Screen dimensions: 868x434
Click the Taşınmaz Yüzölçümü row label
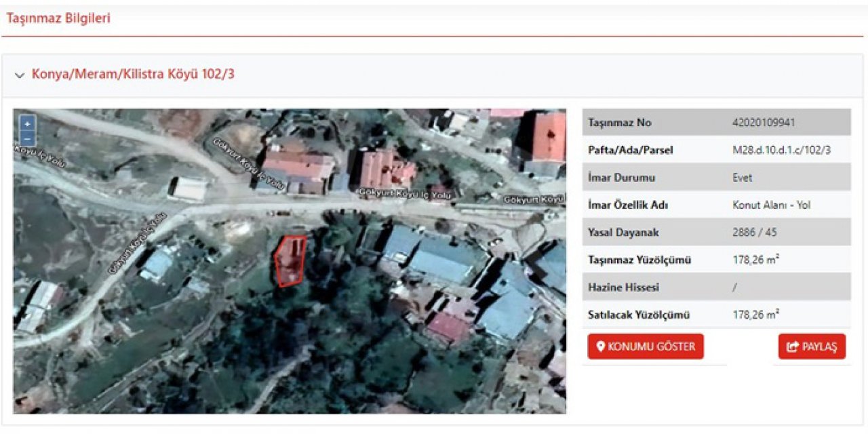pos(639,260)
